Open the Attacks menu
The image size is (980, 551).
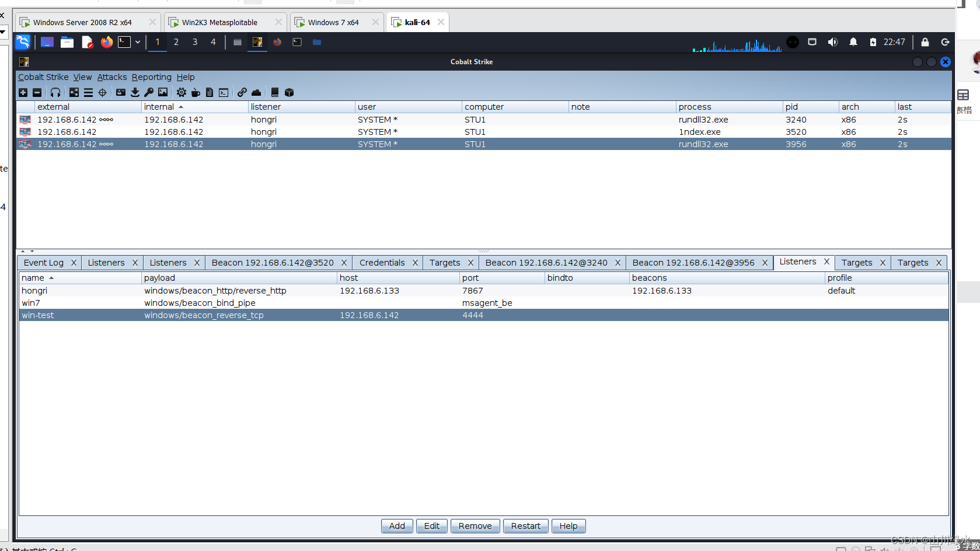coord(112,77)
